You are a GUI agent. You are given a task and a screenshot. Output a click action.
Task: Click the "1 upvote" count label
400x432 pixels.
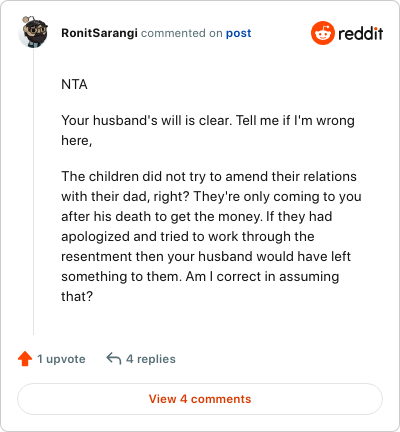pyautogui.click(x=61, y=359)
